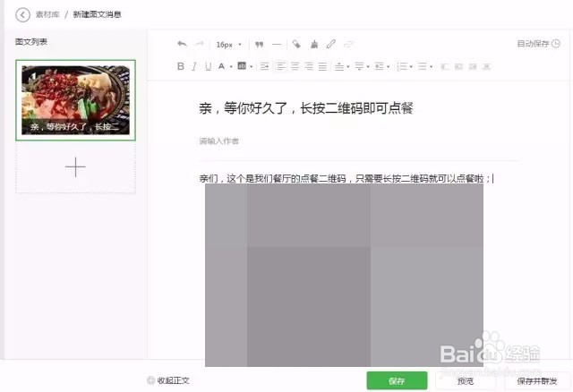Apply font color with A icon
This screenshot has width=573, height=392.
coord(221,66)
